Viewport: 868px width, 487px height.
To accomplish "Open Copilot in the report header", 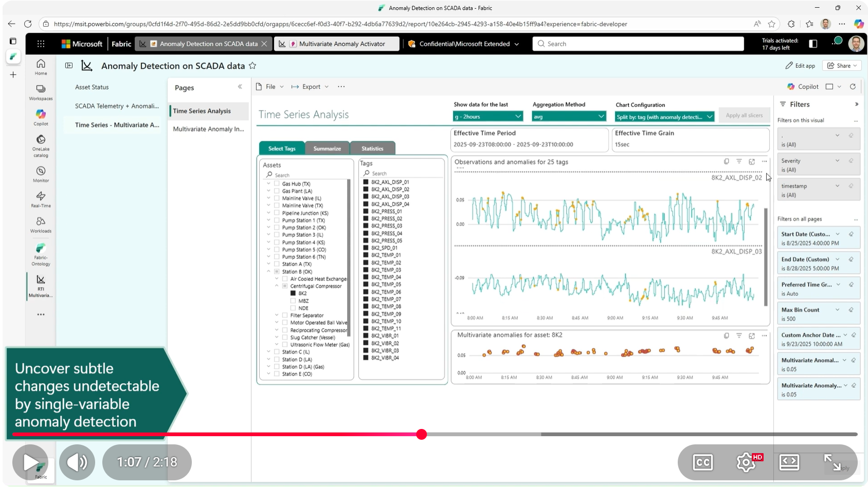I will 803,86.
